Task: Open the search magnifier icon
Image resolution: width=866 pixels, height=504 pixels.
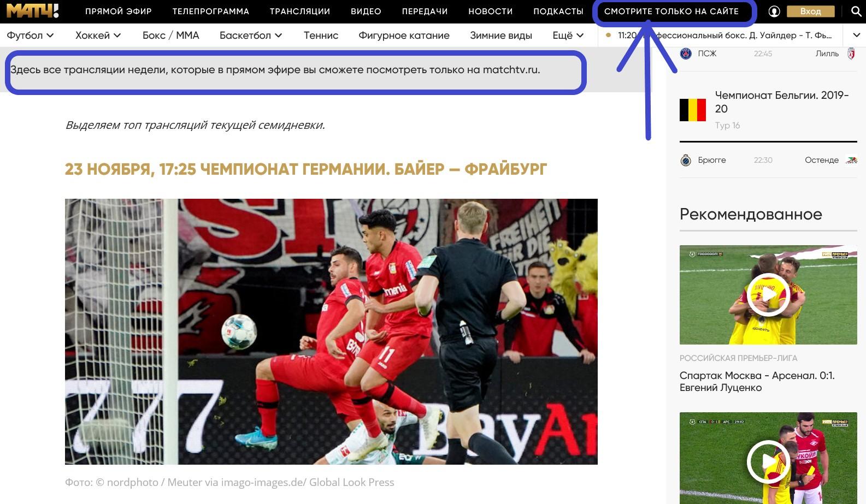Action: tap(856, 11)
